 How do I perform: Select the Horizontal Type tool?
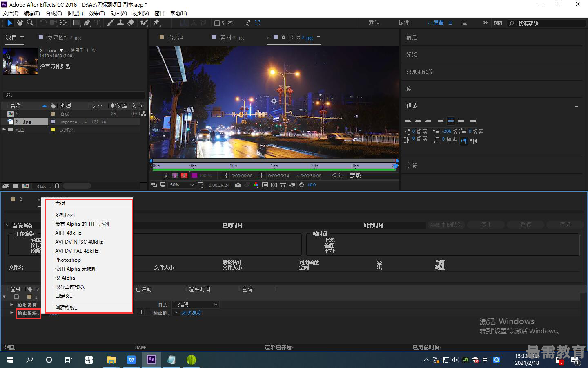97,23
